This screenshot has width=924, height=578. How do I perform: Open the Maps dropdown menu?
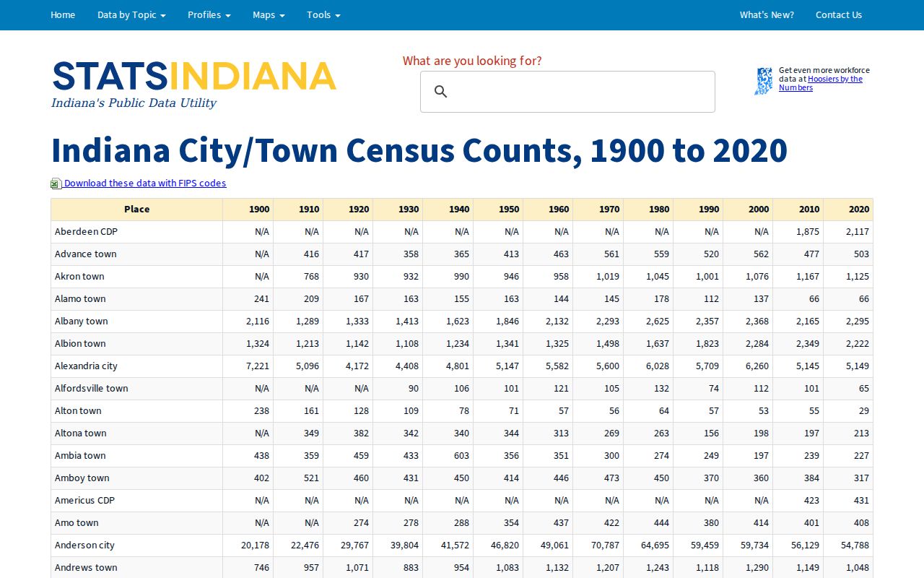click(x=269, y=14)
